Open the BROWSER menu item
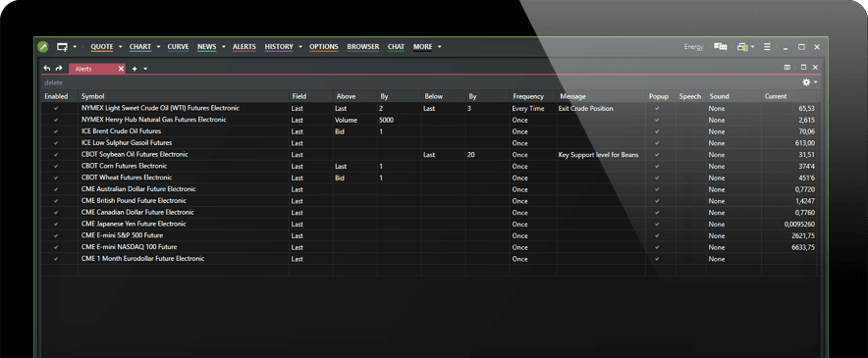 click(x=363, y=47)
